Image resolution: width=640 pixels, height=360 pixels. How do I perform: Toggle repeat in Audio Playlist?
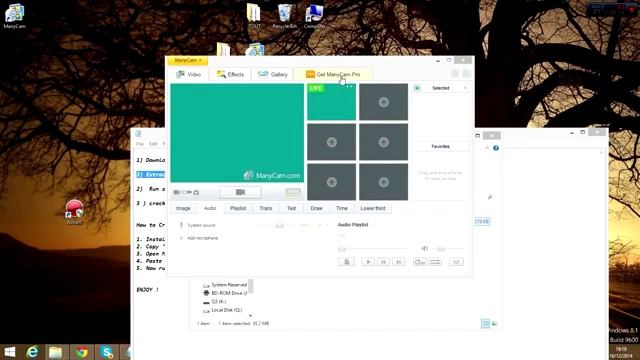click(419, 262)
